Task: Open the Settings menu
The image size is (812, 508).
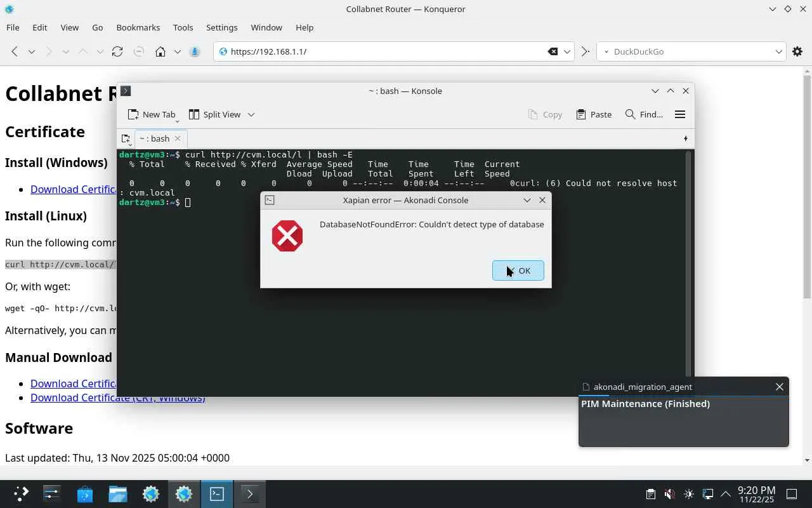Action: tap(221, 27)
